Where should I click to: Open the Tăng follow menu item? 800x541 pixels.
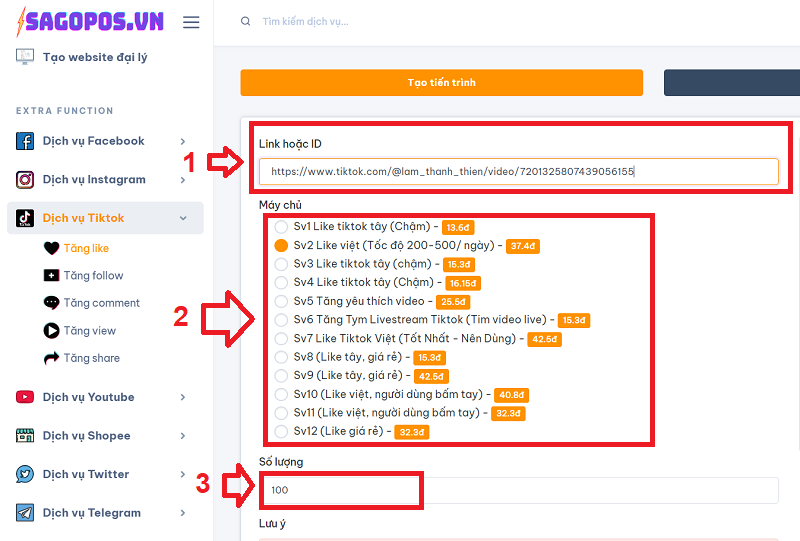click(93, 276)
